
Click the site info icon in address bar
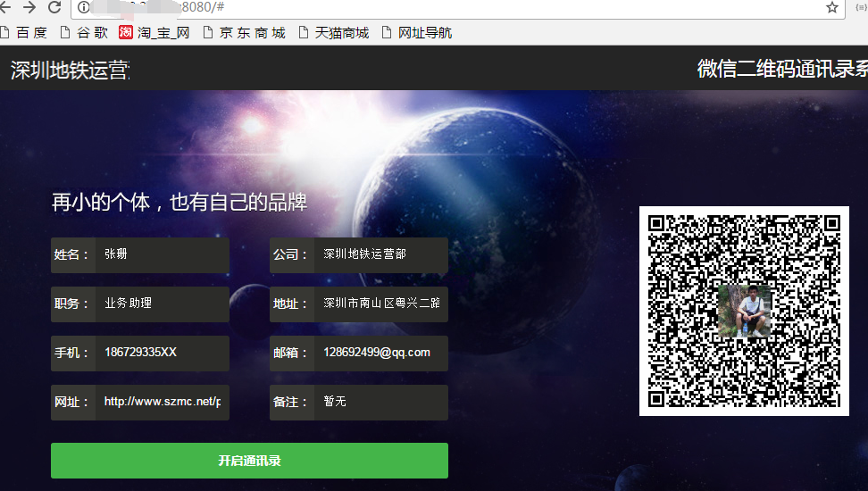[84, 7]
